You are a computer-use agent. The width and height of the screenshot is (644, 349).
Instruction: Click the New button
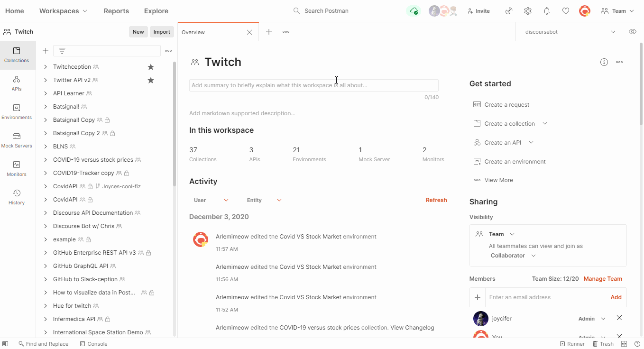[x=138, y=32]
